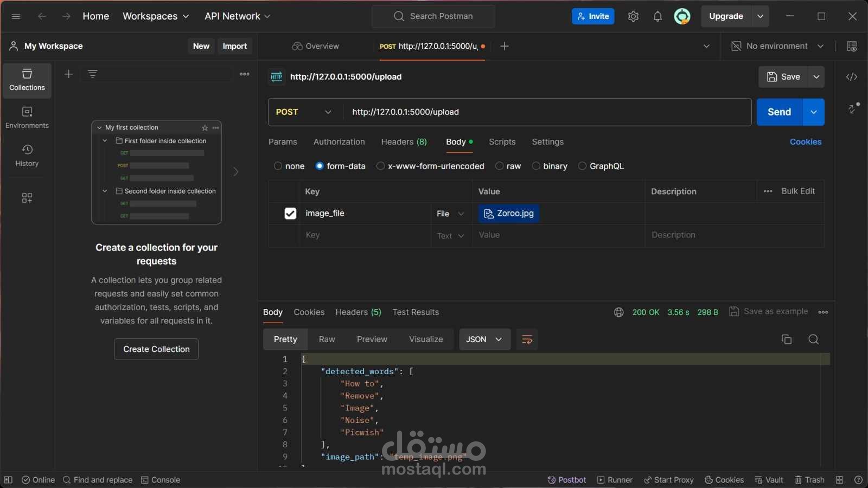Uncheck the image_file row checkbox
The image size is (868, 488).
pos(290,214)
